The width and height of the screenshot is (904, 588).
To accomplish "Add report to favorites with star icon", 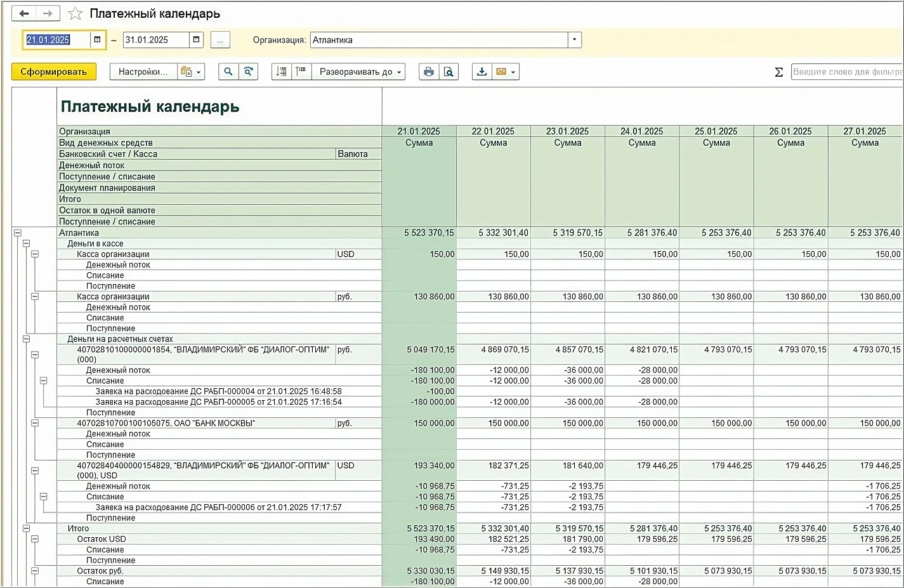I will click(x=75, y=13).
